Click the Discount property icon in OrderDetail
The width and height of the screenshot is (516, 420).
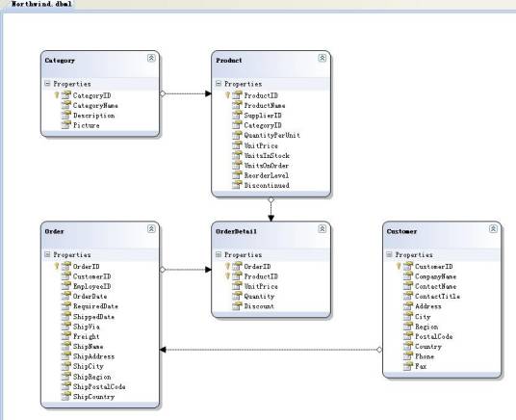(x=237, y=305)
